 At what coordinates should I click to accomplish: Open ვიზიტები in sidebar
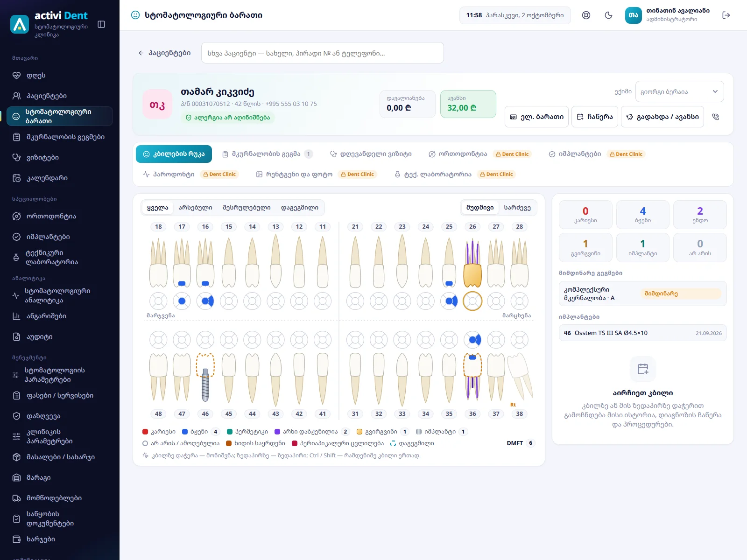(x=60, y=157)
